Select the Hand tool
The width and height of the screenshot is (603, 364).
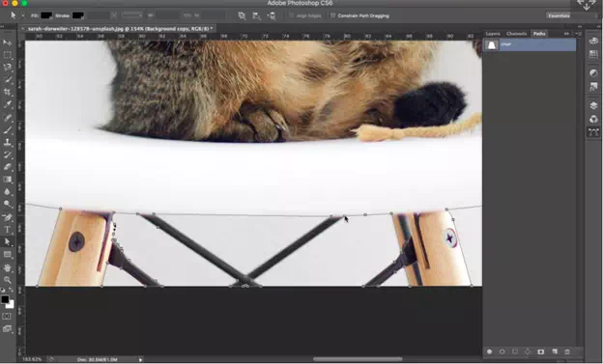(x=8, y=267)
